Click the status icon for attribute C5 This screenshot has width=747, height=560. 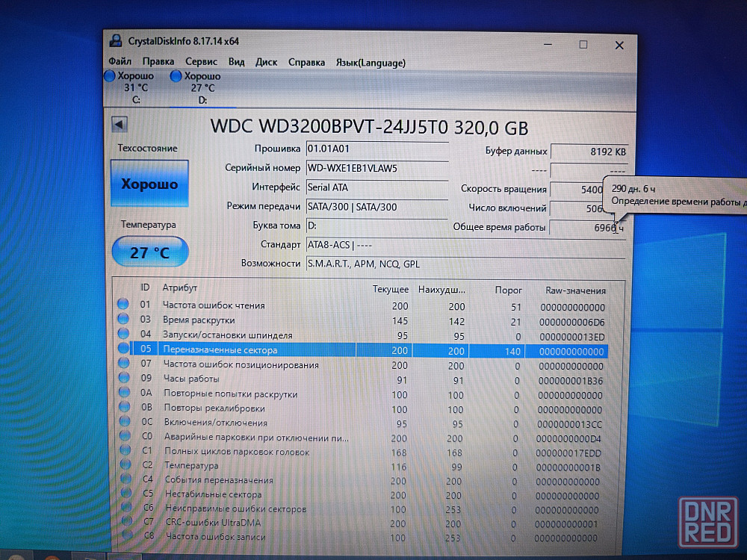126,492
